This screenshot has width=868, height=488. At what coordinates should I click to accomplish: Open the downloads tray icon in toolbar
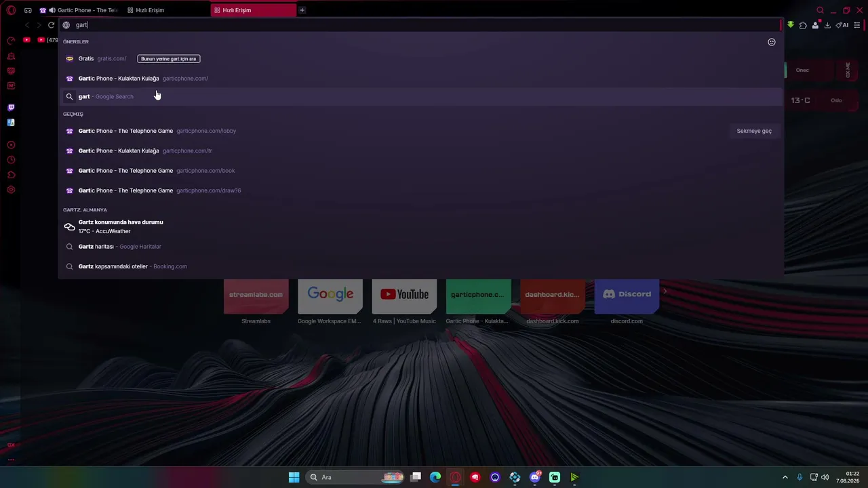click(827, 25)
